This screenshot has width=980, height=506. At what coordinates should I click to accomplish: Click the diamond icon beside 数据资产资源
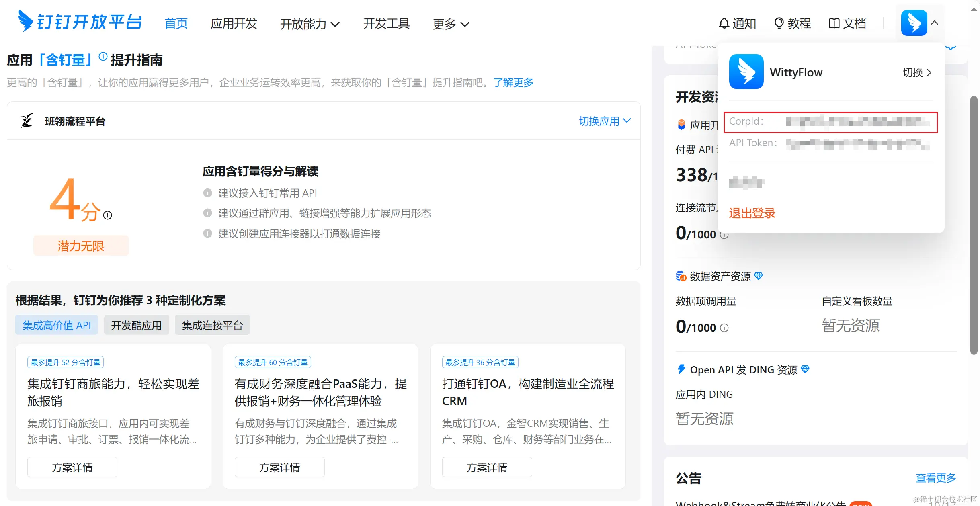click(758, 276)
